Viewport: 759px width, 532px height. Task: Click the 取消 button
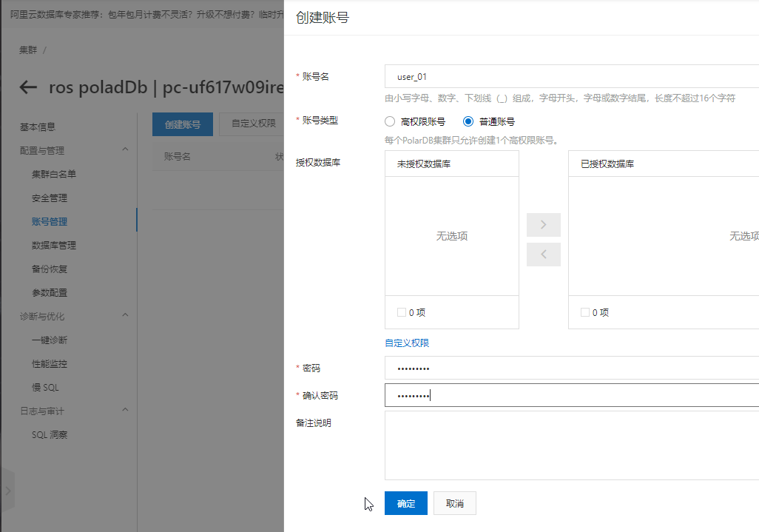[x=454, y=503]
